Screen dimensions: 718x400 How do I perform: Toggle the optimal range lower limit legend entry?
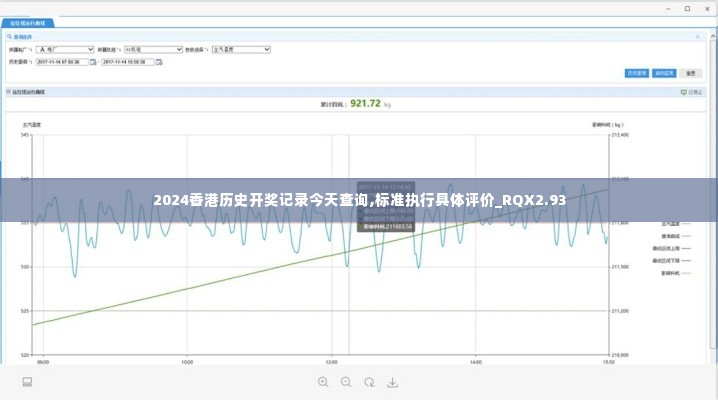[x=672, y=261]
